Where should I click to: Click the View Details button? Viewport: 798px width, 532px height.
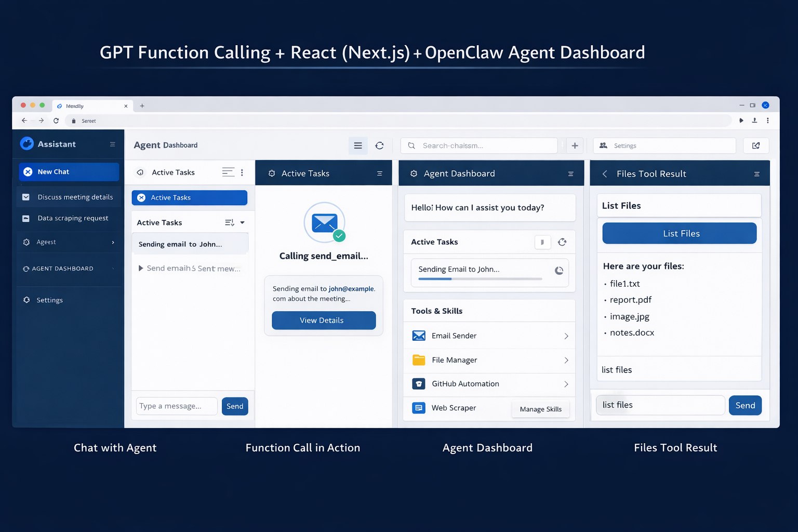(324, 320)
